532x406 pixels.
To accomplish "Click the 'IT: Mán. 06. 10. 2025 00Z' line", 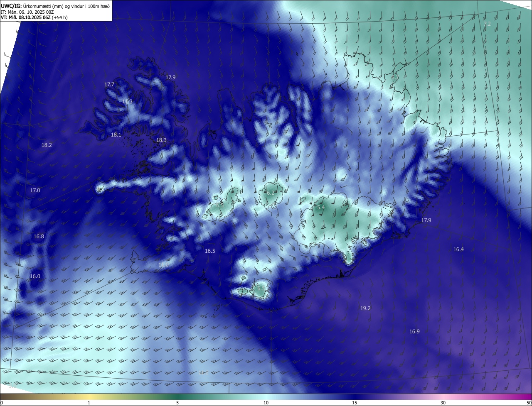I will pos(27,12).
